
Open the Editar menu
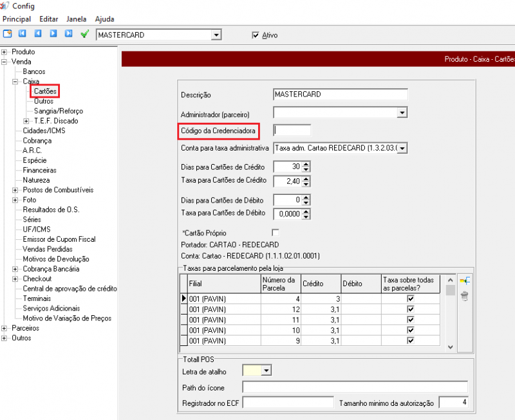48,19
